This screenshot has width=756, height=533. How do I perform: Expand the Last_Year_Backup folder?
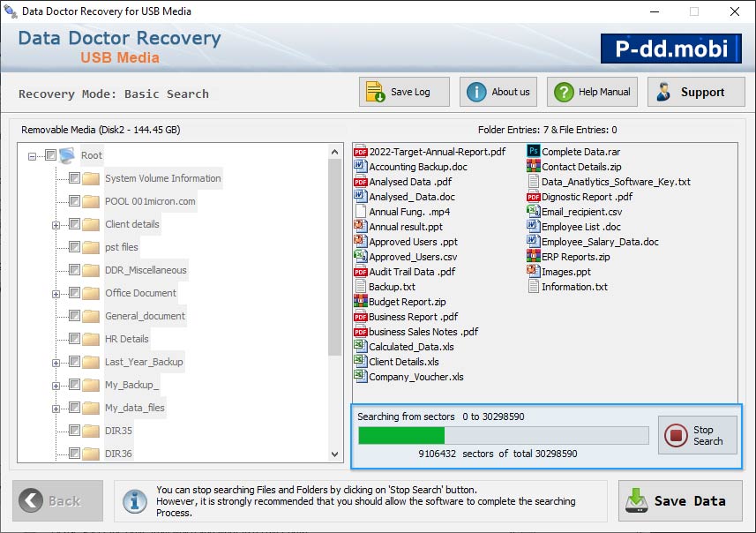pyautogui.click(x=56, y=364)
